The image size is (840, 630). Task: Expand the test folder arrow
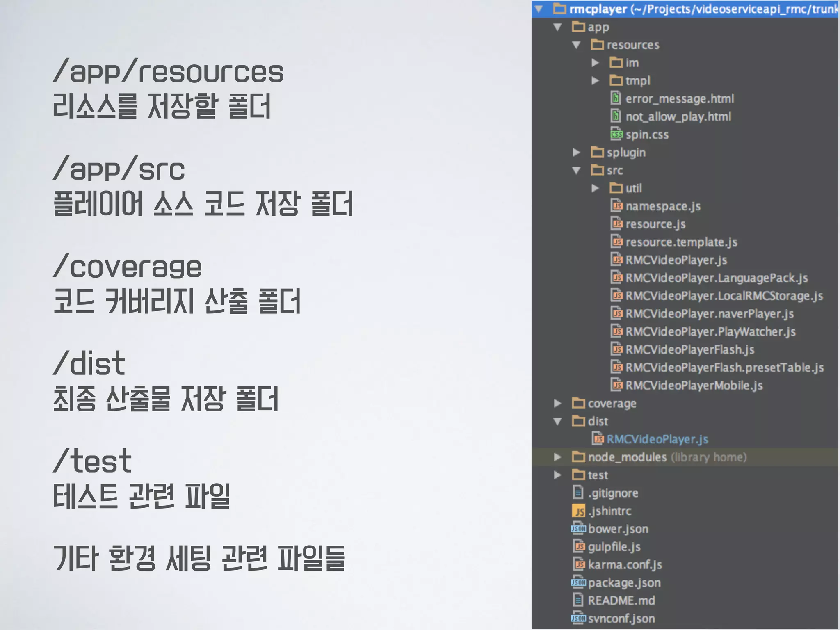(557, 475)
